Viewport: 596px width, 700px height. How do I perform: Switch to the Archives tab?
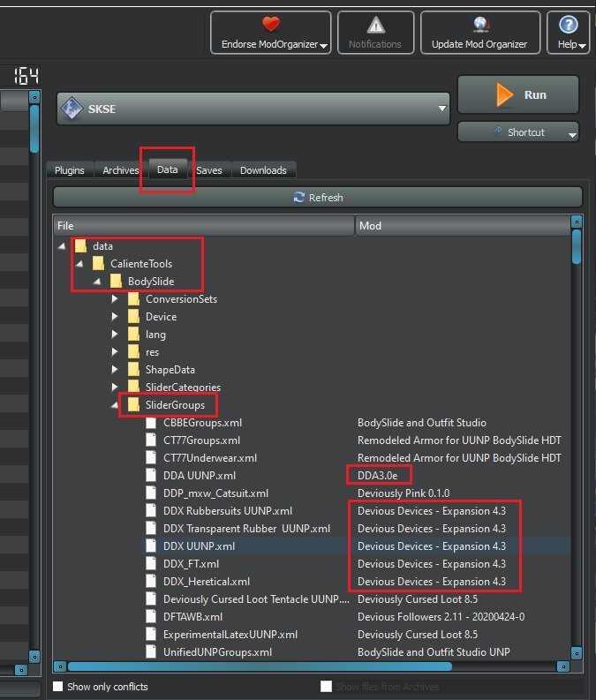coord(121,170)
